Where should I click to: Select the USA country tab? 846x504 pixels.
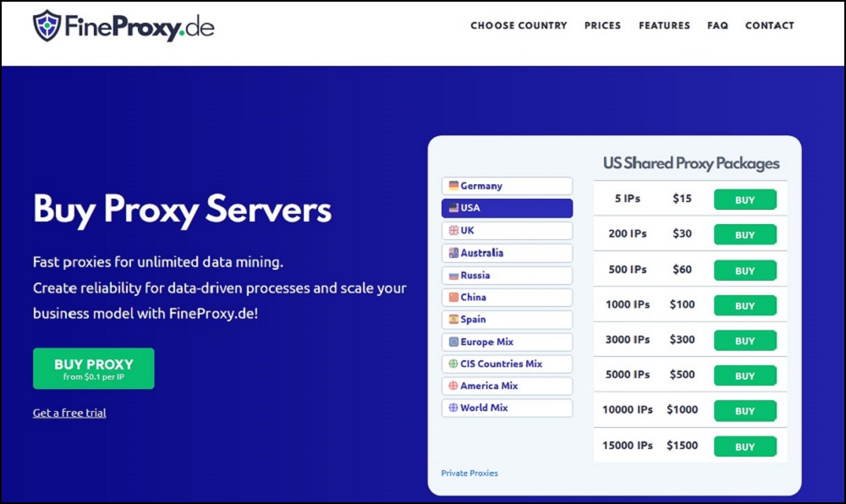(x=507, y=208)
